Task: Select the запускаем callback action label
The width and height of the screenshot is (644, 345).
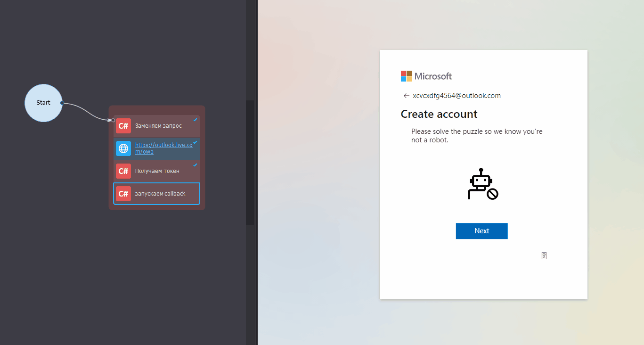Action: tap(160, 194)
